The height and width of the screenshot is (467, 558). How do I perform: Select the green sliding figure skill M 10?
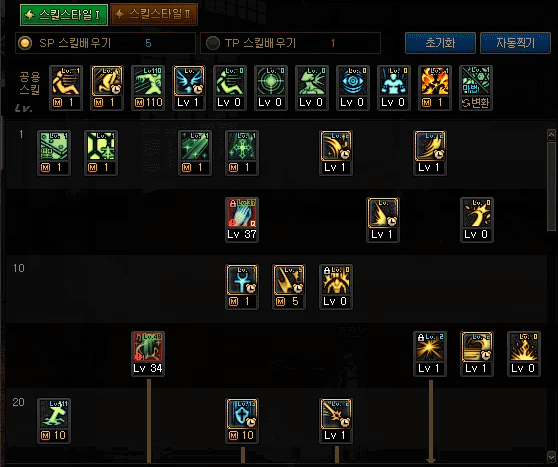tap(54, 420)
